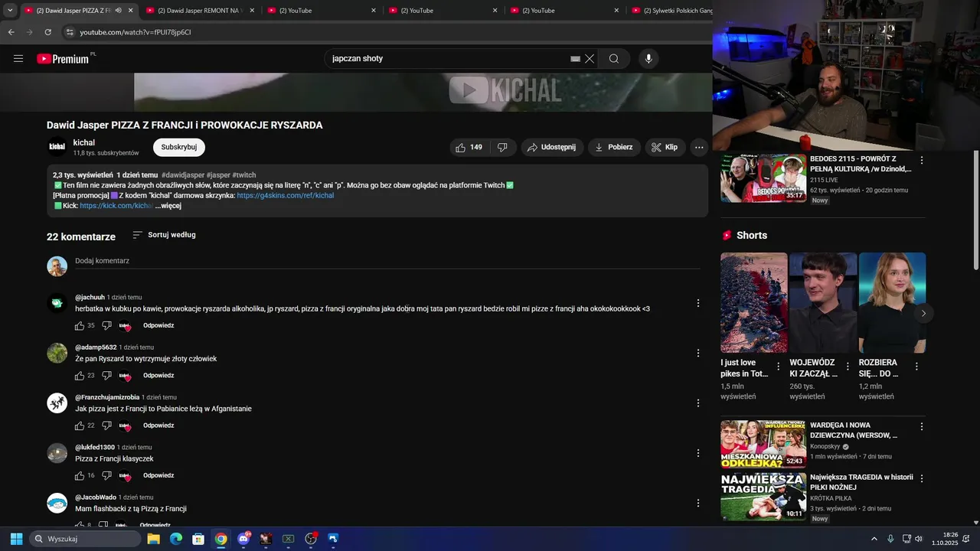
Task: Start voice search with microphone icon
Action: pos(648,59)
